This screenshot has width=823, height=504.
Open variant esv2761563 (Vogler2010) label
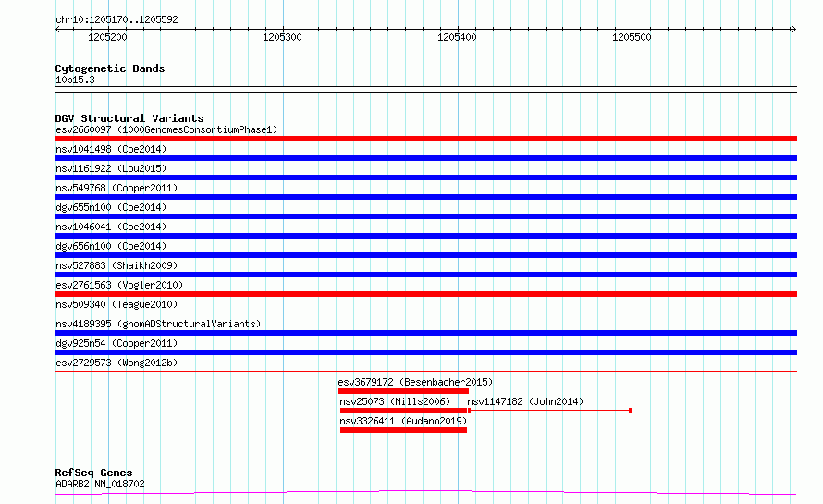[119, 285]
